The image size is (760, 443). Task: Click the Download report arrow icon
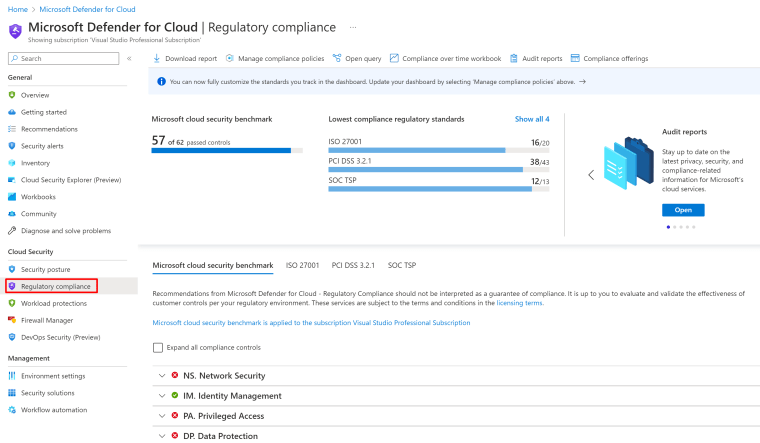(157, 58)
